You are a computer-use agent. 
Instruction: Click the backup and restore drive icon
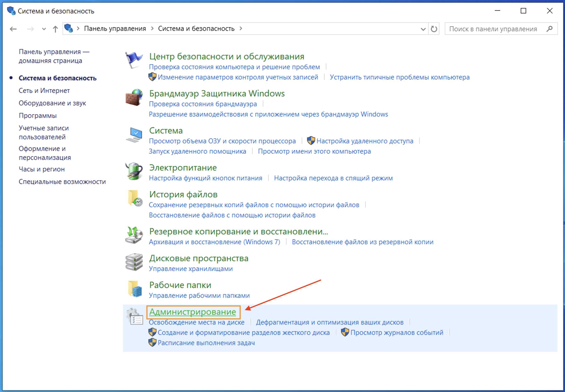point(134,235)
